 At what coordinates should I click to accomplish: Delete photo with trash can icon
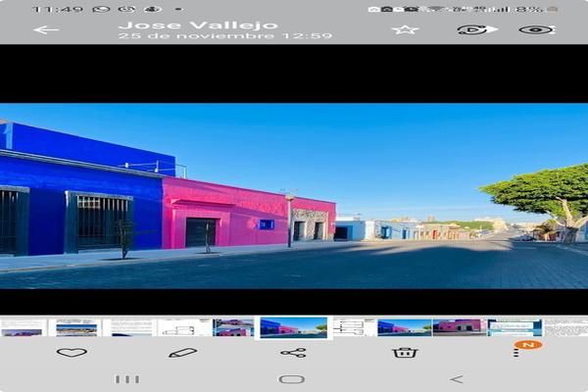tap(405, 352)
